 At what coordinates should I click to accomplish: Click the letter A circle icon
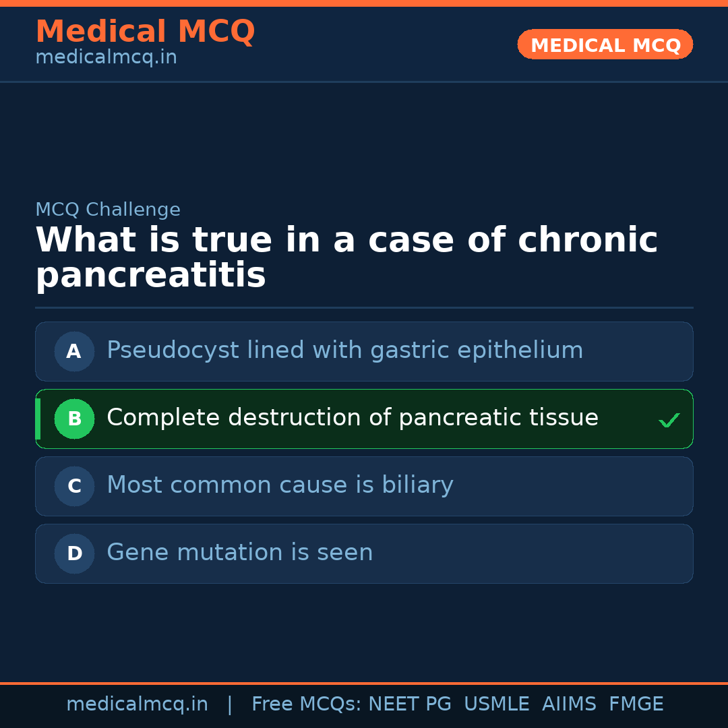coord(74,351)
